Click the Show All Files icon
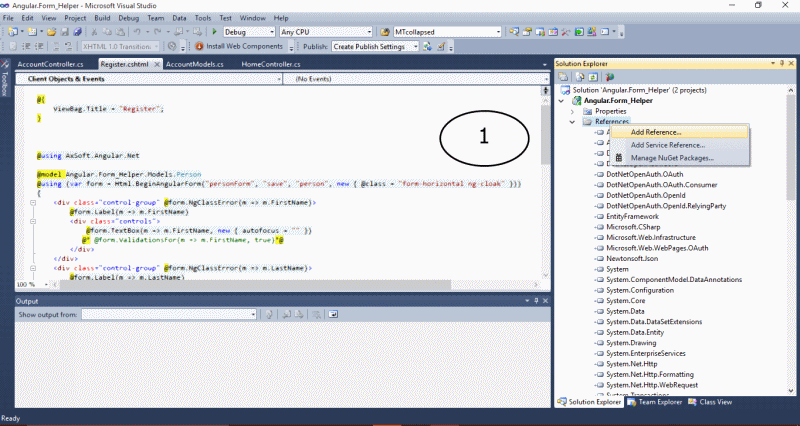800x426 pixels. (x=580, y=76)
